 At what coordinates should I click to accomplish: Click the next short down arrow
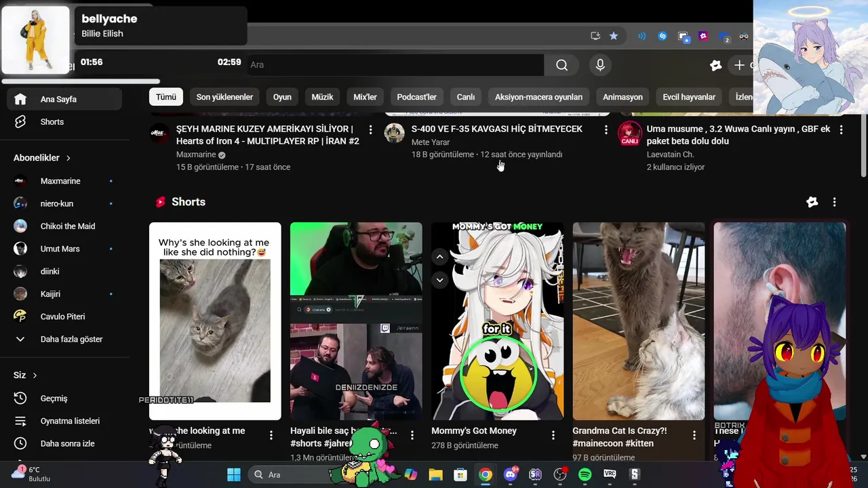point(439,280)
